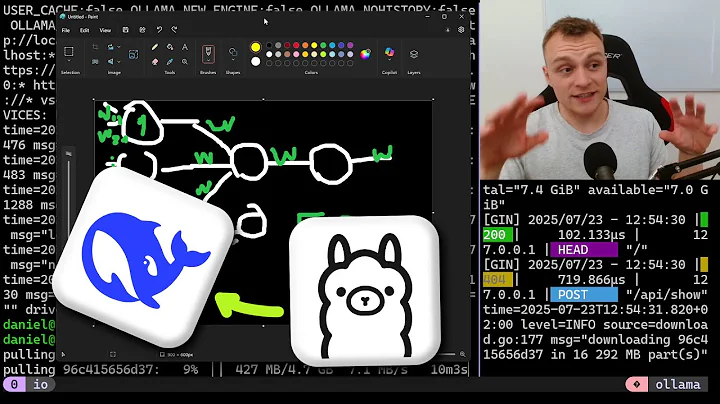Click the green "200" status code

click(x=498, y=235)
